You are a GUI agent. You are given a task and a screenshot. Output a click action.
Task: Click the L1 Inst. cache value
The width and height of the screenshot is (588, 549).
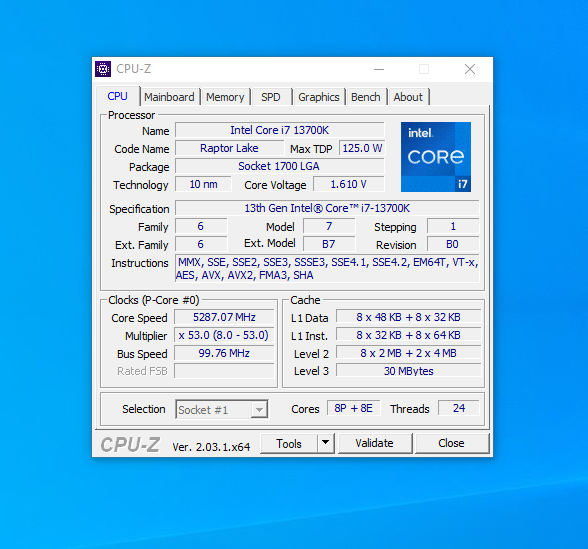pos(408,335)
